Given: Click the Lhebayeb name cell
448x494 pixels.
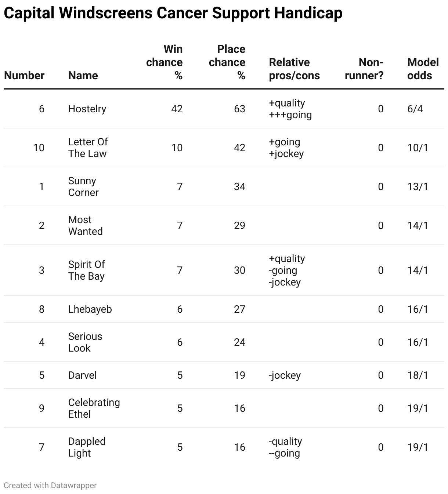Looking at the screenshot, I should pos(90,309).
